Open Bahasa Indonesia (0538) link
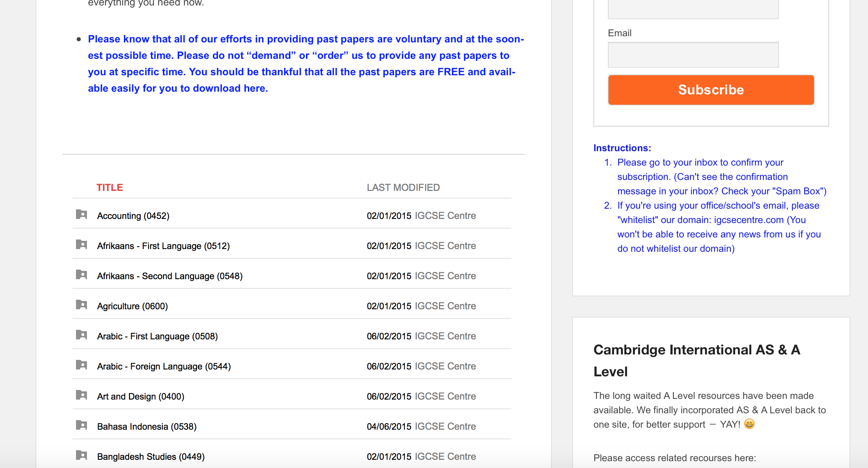 tap(147, 427)
